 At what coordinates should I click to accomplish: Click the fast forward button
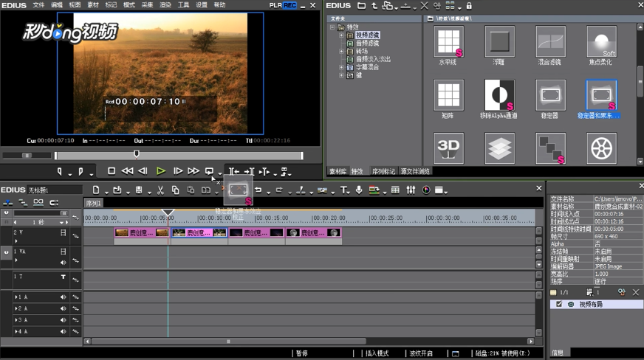click(193, 171)
